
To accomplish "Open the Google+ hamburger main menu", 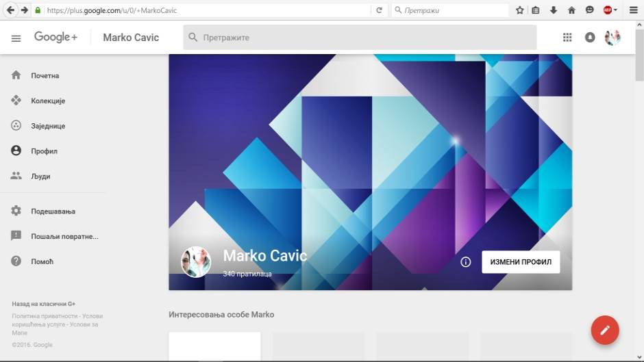I will coord(16,38).
